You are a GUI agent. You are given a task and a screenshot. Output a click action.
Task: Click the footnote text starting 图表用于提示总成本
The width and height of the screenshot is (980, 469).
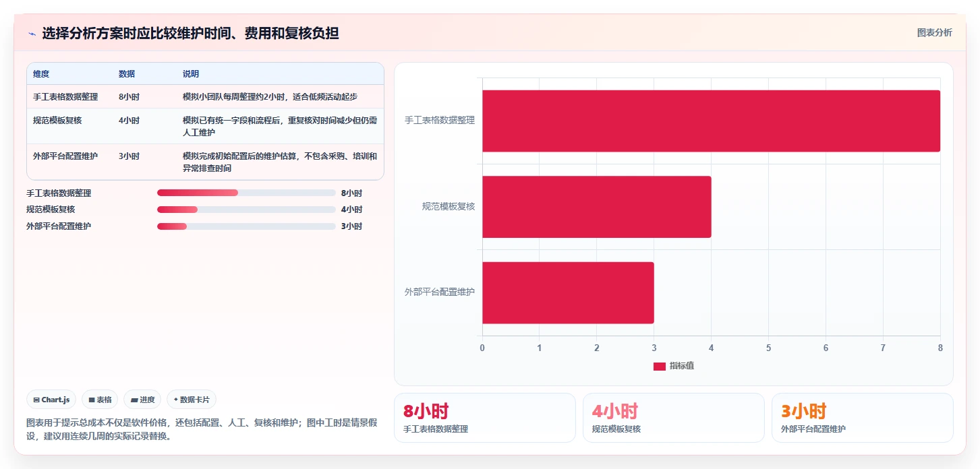(201, 429)
